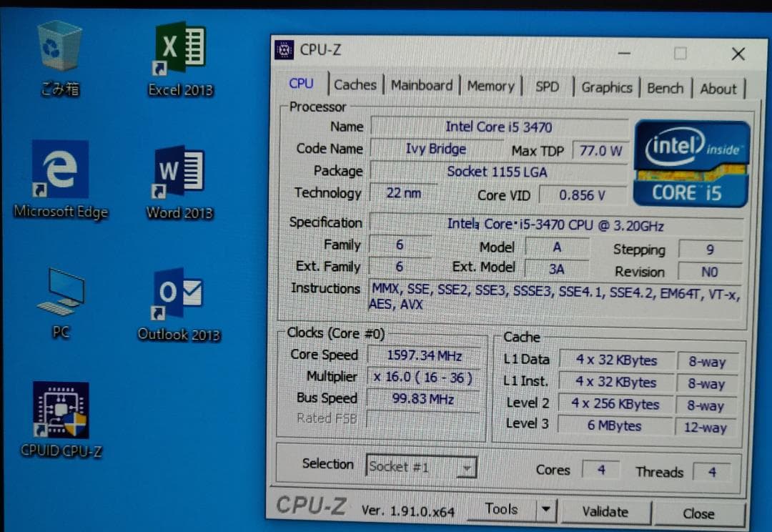Switch to the Graphics tab
772x532 pixels.
(x=606, y=88)
